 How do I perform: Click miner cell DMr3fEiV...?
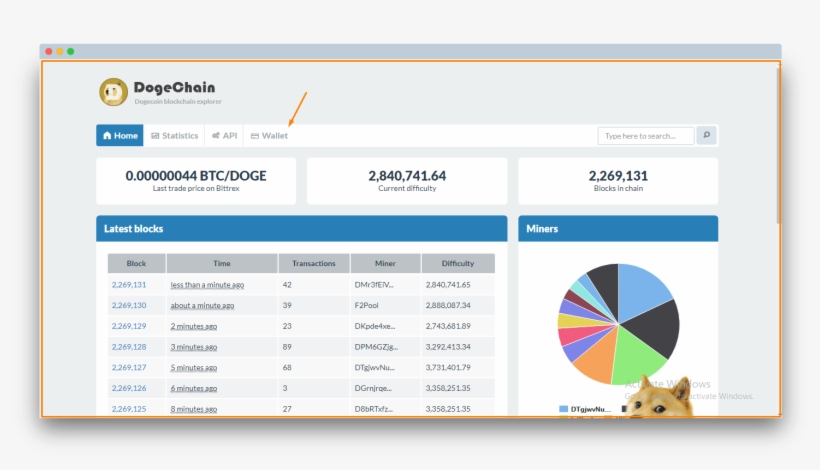(x=374, y=285)
